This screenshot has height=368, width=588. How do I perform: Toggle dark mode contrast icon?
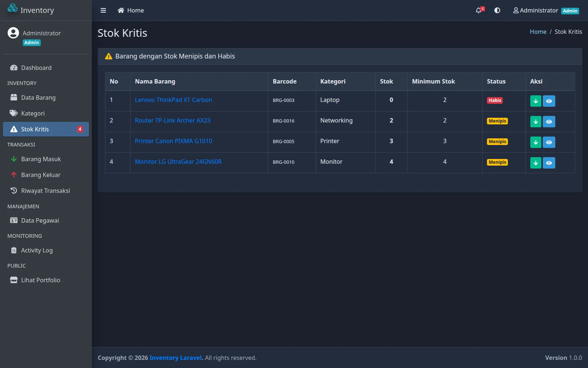497,10
